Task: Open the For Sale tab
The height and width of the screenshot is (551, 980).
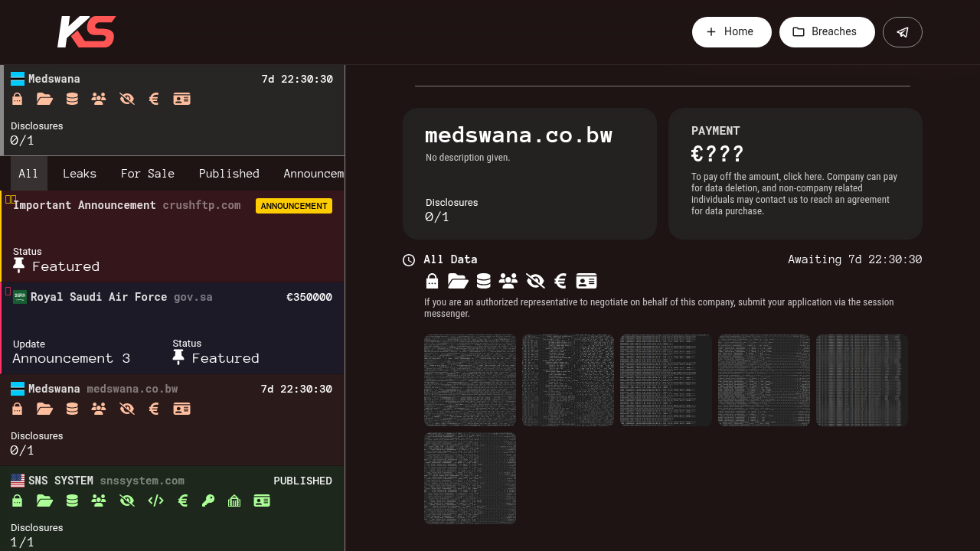Action: 148,174
